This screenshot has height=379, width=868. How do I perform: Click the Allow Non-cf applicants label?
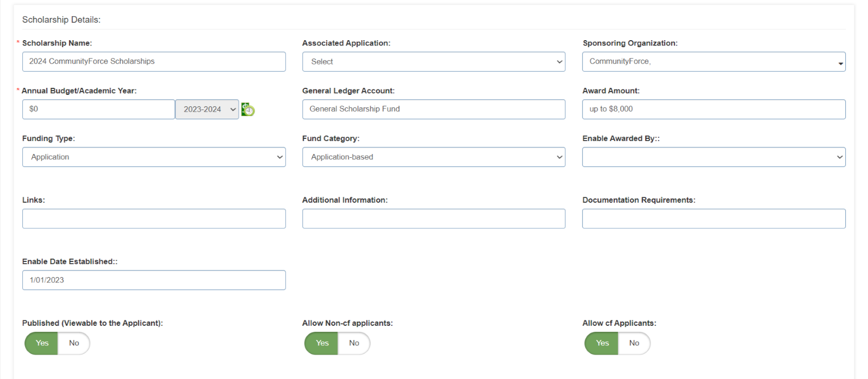click(x=347, y=323)
